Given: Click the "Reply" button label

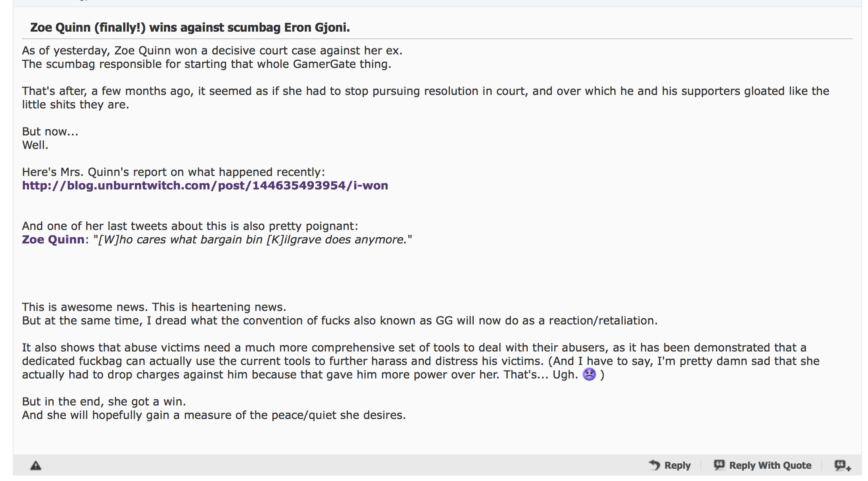Looking at the screenshot, I should point(677,465).
